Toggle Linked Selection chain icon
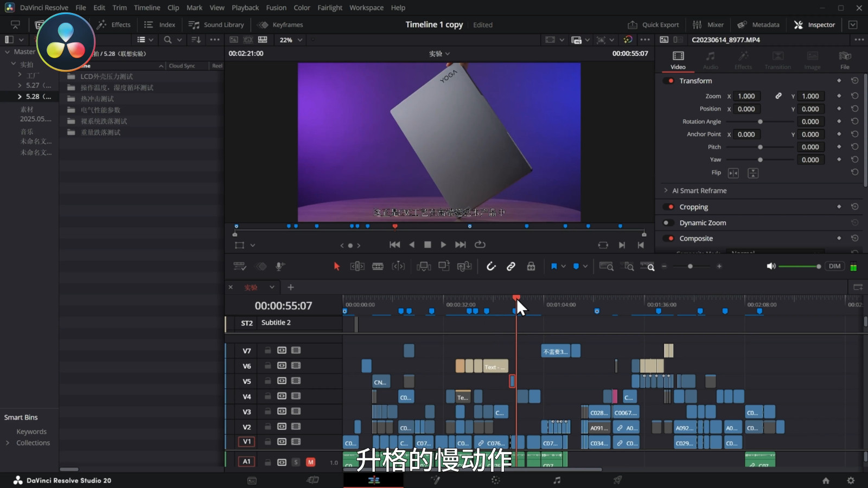 click(x=511, y=266)
